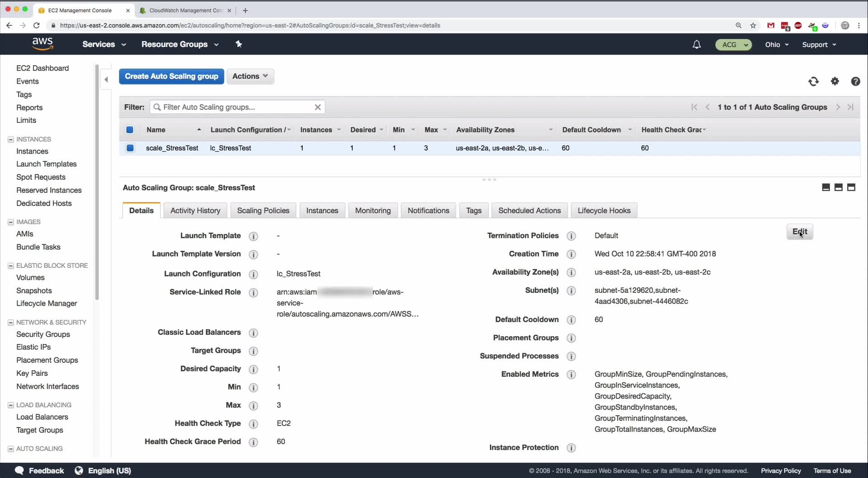
Task: Open the help question mark icon
Action: point(855,81)
